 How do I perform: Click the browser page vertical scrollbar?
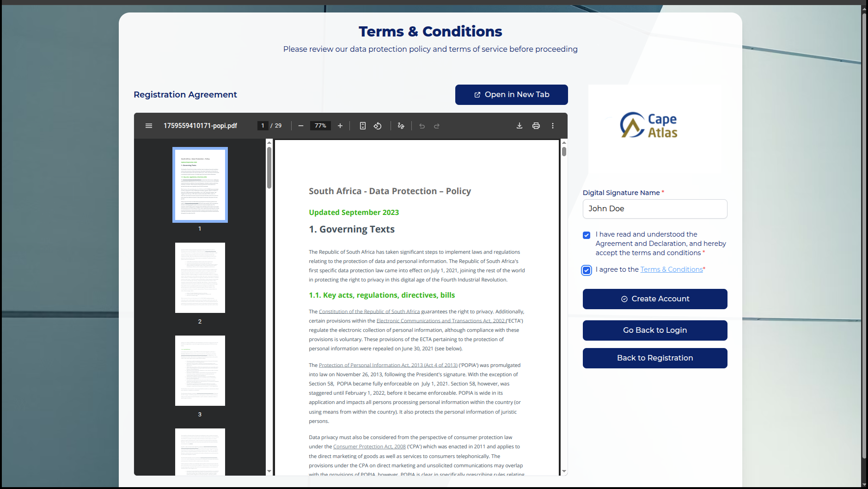(864, 236)
